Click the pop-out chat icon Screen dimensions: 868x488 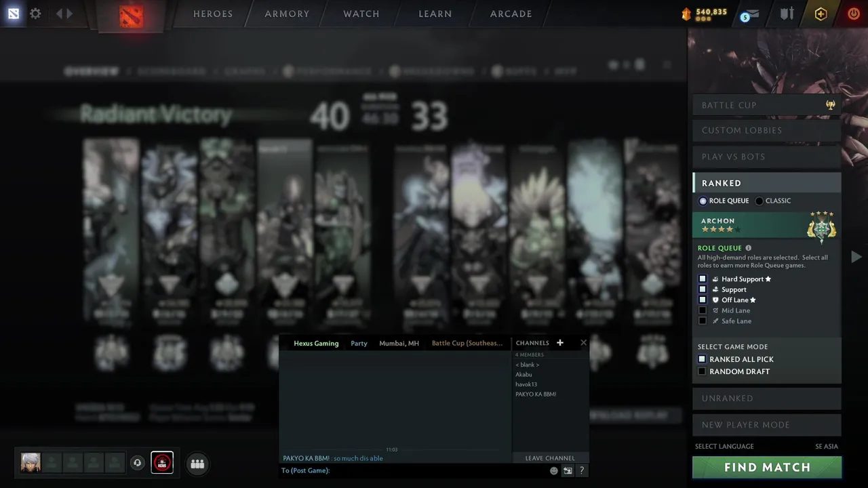click(x=568, y=470)
